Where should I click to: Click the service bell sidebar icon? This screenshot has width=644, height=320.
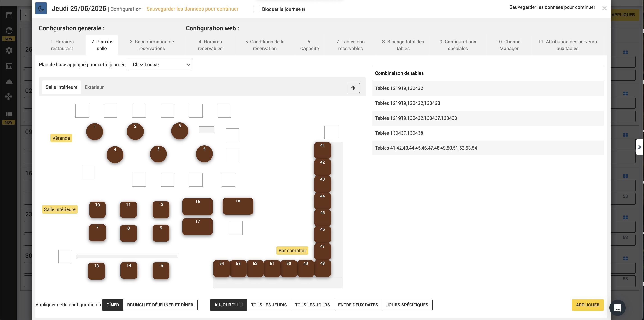click(x=9, y=82)
